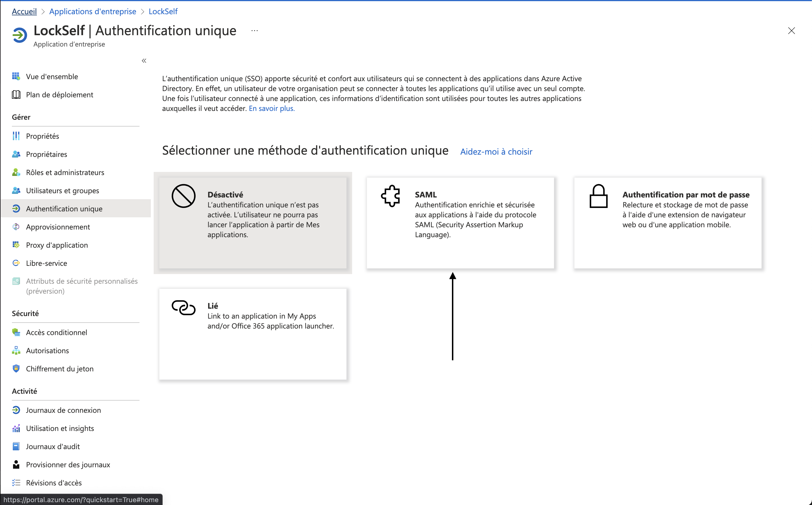Collapse the left navigation pane
This screenshot has width=812, height=505.
[144, 60]
